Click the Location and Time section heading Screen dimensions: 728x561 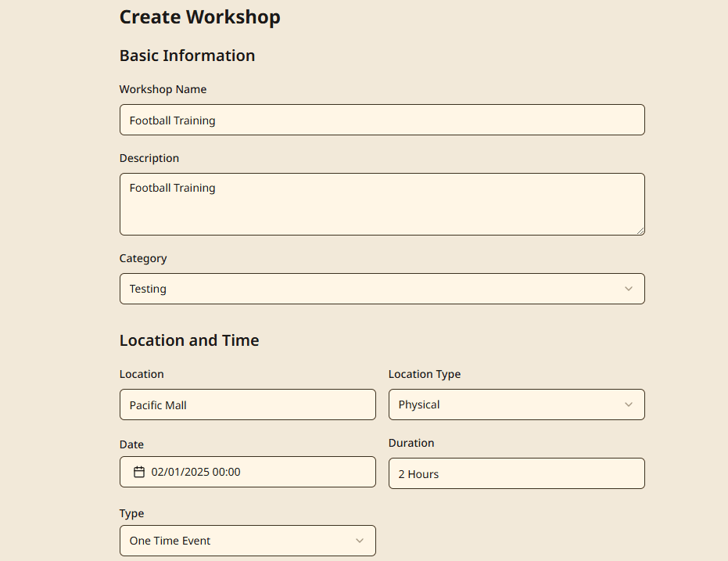[x=189, y=340]
